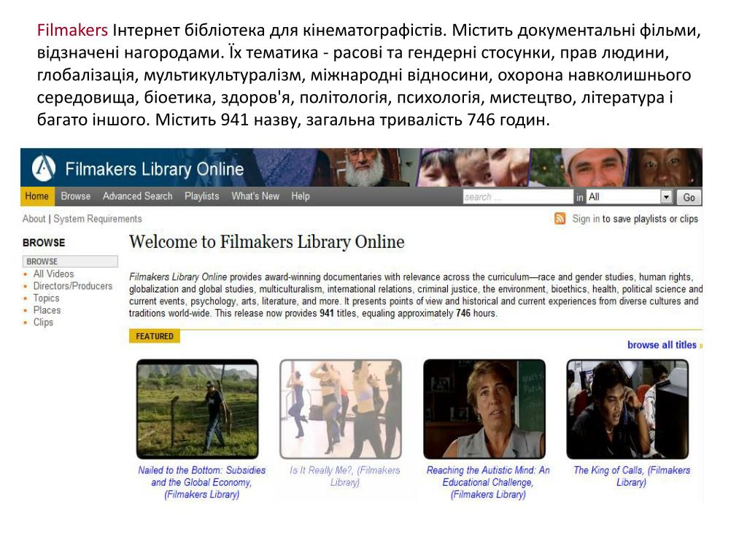Screen dimensions: 747x560
Task: Open the Home tab
Action: pyautogui.click(x=37, y=196)
